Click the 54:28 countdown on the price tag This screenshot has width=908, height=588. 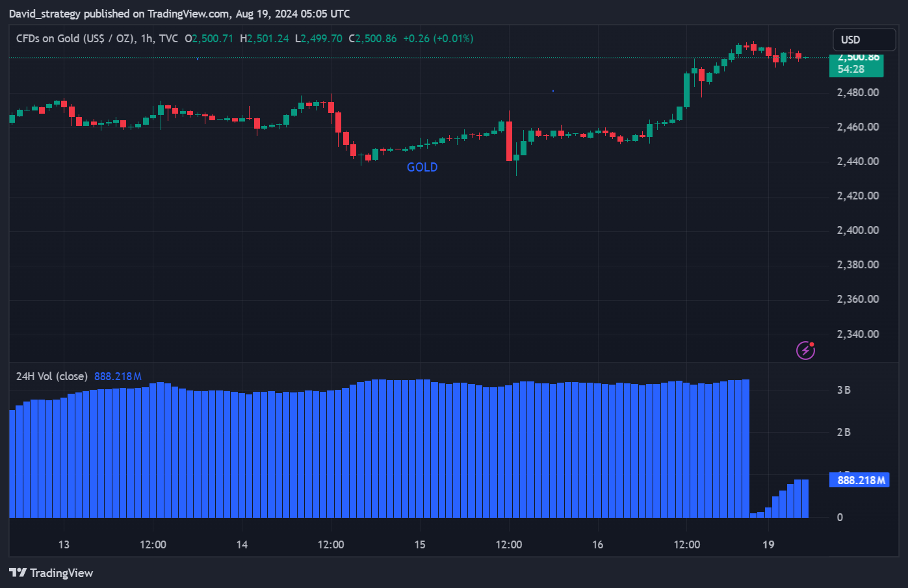point(851,70)
